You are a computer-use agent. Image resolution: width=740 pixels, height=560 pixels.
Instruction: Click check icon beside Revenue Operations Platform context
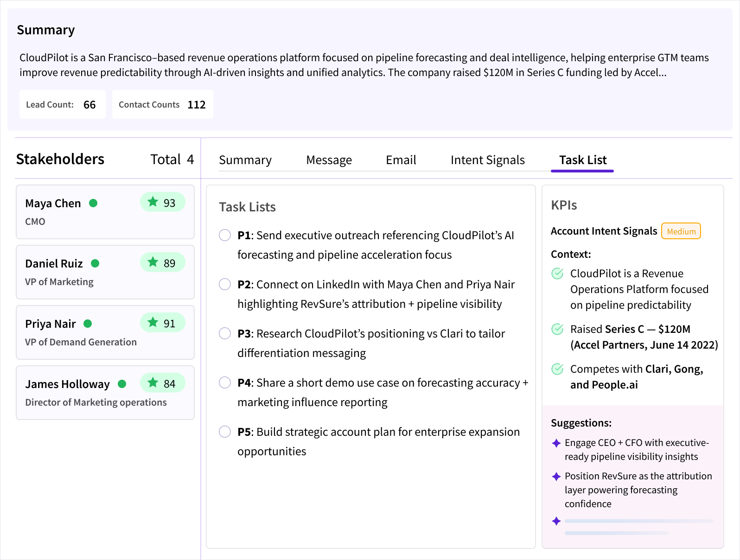(557, 274)
